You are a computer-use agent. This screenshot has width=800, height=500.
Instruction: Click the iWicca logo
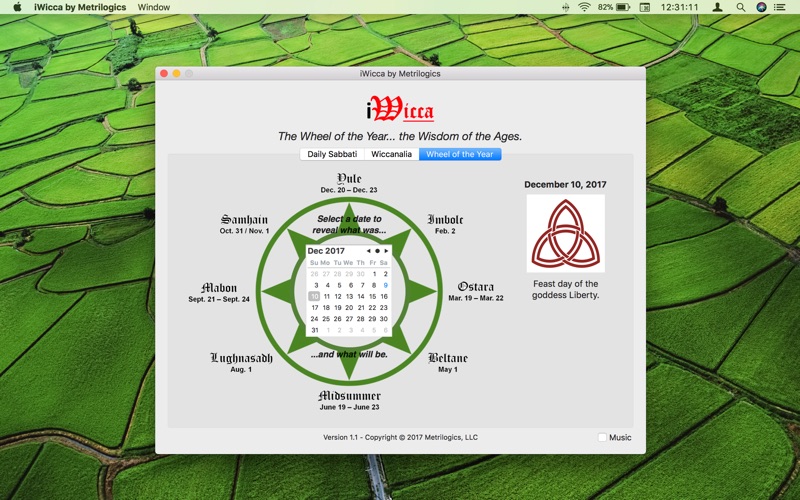pos(400,108)
